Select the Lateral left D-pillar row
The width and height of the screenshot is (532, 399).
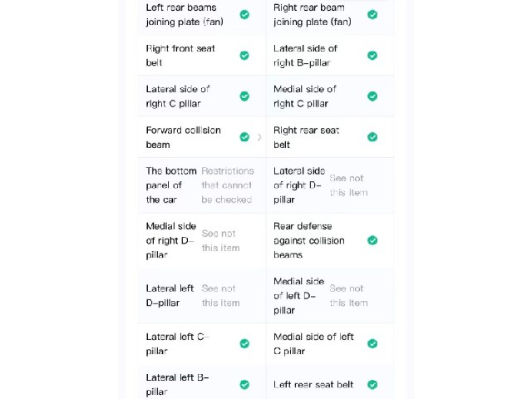(202, 296)
